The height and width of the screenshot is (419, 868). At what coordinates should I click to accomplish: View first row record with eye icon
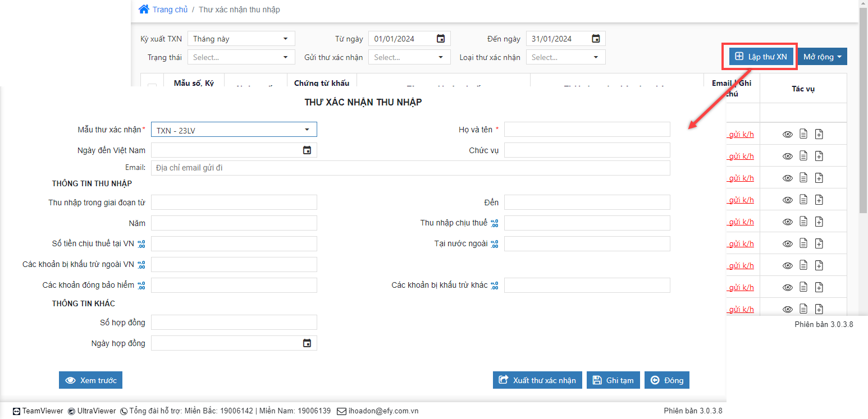click(x=788, y=134)
